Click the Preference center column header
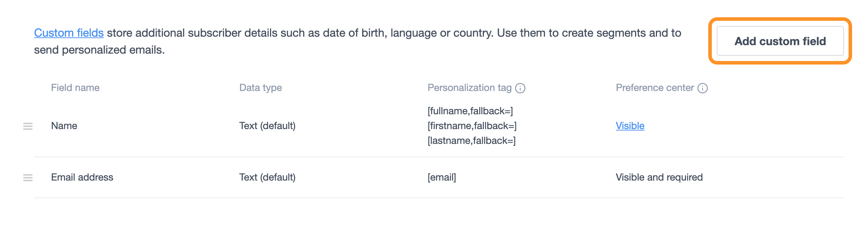 point(655,87)
